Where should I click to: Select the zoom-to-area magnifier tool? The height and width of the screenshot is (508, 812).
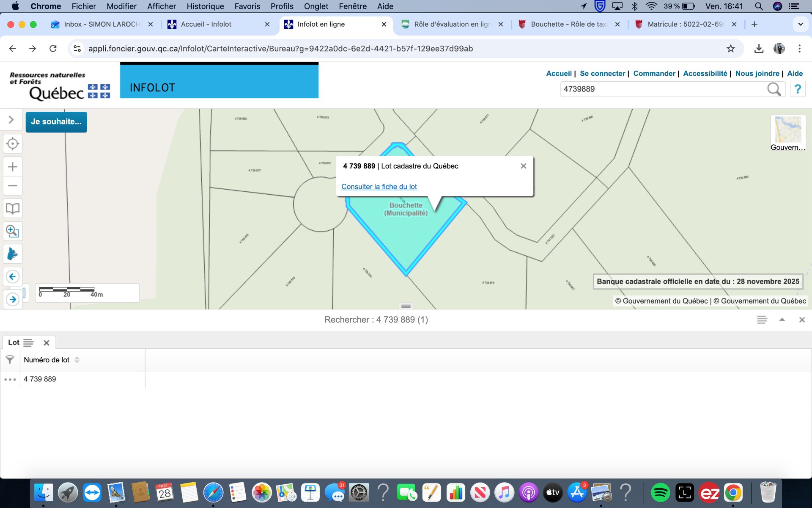point(13,231)
